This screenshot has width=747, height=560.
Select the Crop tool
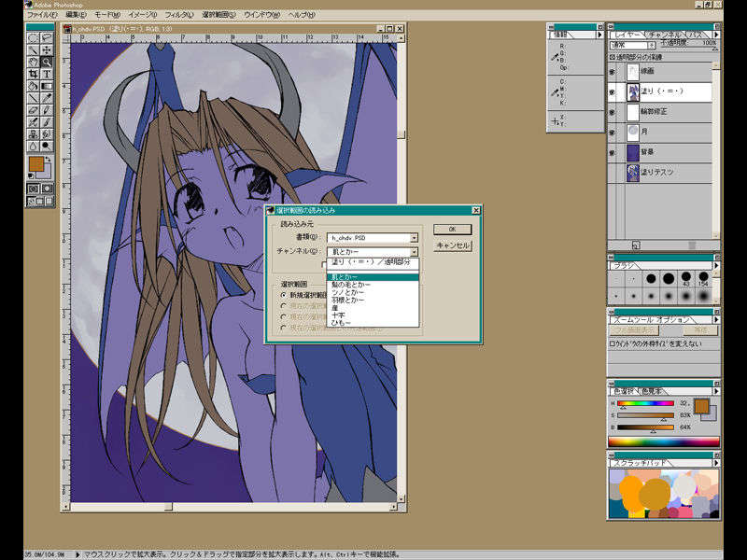(33, 74)
